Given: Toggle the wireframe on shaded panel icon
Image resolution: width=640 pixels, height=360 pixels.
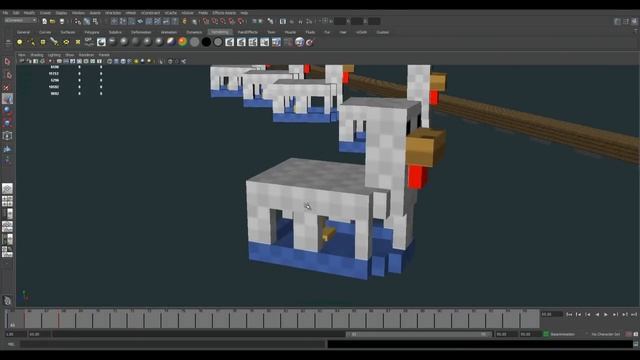Looking at the screenshot, I should (123, 61).
